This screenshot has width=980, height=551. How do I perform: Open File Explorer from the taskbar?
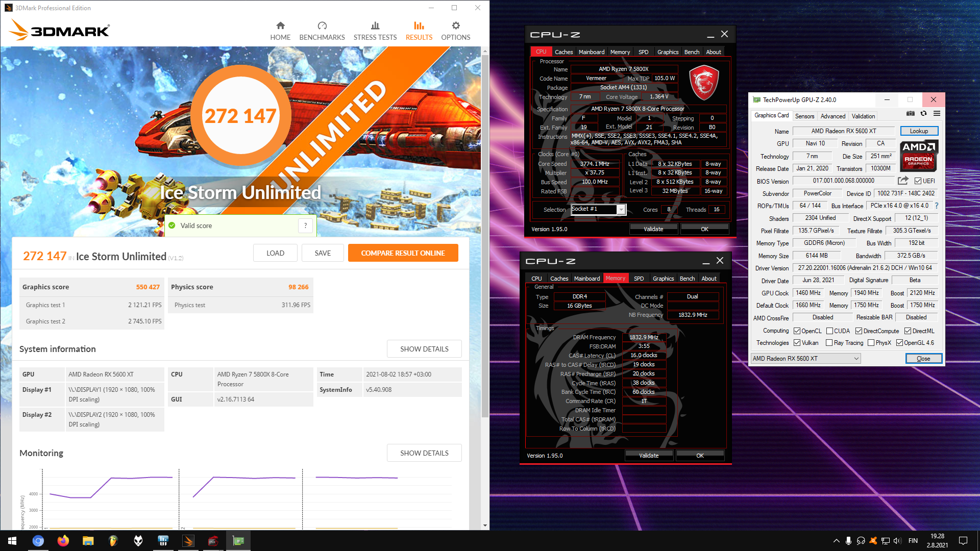[88, 541]
